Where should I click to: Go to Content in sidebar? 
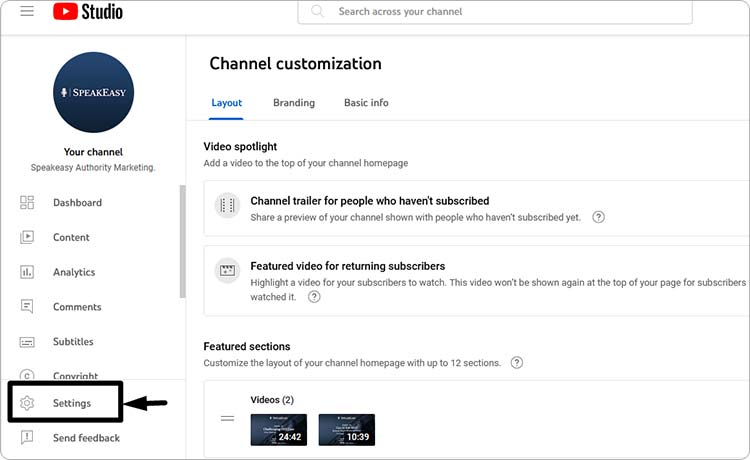pyautogui.click(x=71, y=237)
